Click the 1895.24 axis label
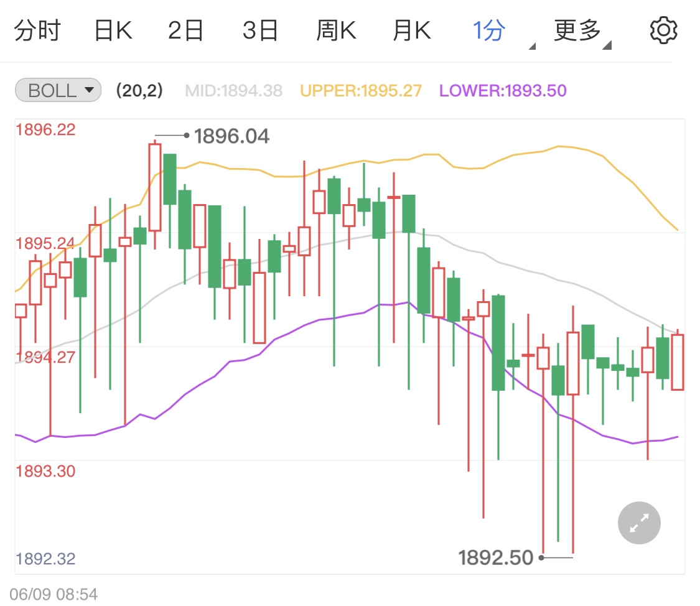Image resolution: width=700 pixels, height=606 pixels. click(45, 244)
